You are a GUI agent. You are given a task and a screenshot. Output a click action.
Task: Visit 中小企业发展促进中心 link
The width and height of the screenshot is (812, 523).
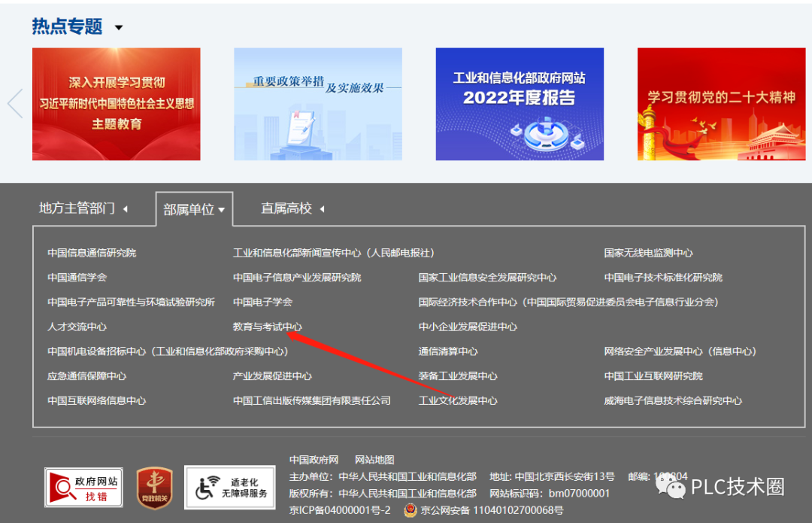(x=468, y=327)
